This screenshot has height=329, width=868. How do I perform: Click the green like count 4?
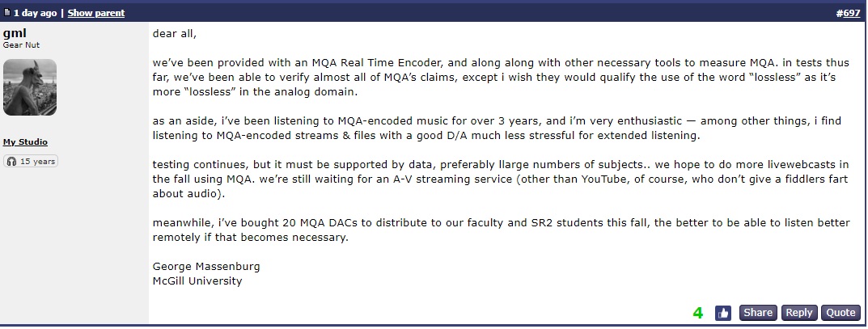(697, 313)
